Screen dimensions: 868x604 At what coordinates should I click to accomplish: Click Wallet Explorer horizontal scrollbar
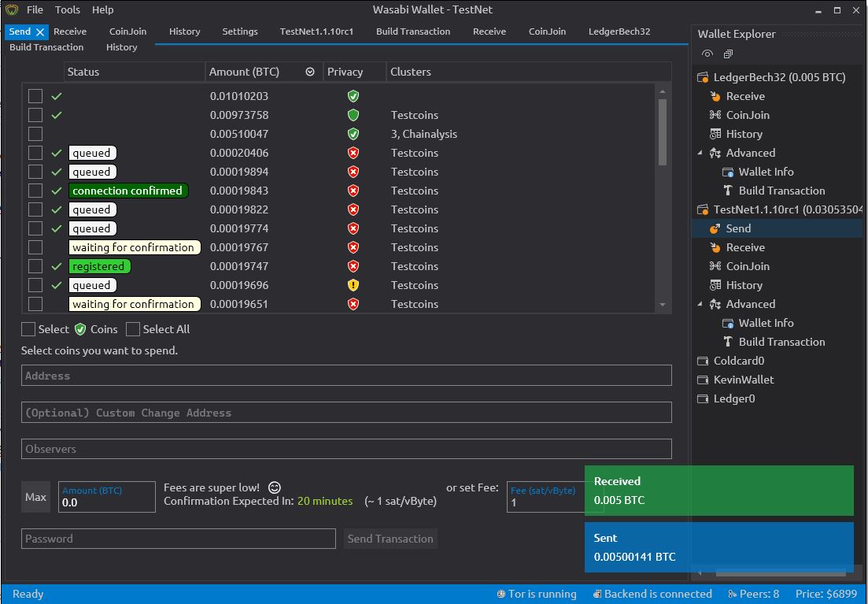781,573
